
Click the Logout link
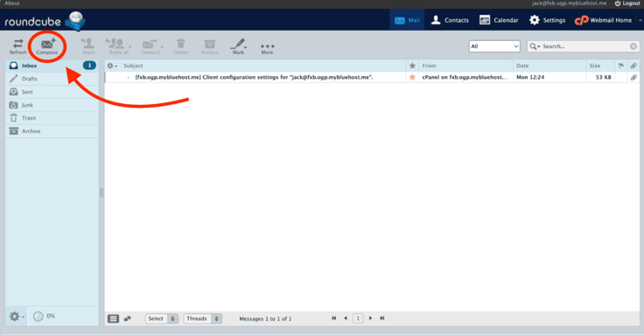[627, 3]
